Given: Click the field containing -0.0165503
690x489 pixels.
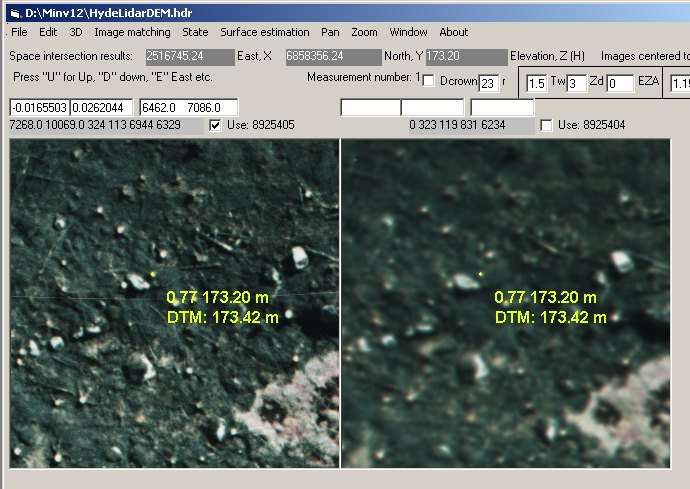Looking at the screenshot, I should click(x=40, y=107).
